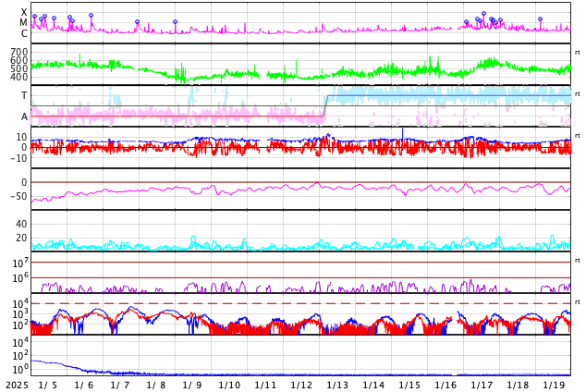Select the 1/6 date label
Screen dimensions: 586x392
(84, 386)
